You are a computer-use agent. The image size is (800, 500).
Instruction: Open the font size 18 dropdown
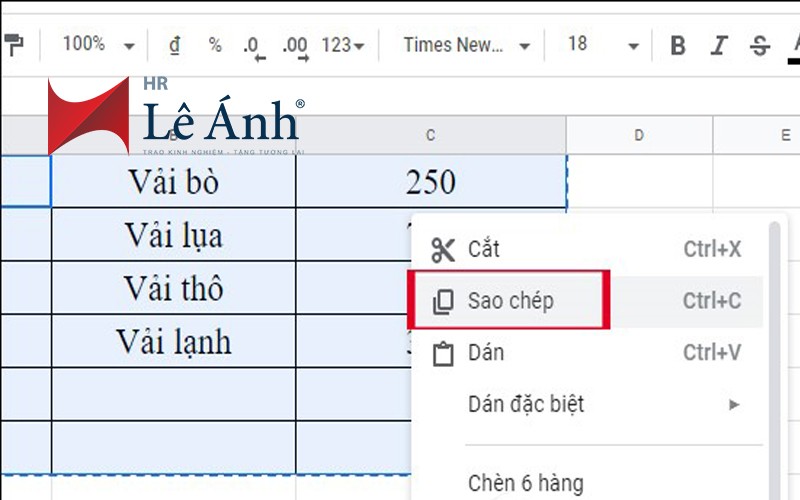[603, 45]
